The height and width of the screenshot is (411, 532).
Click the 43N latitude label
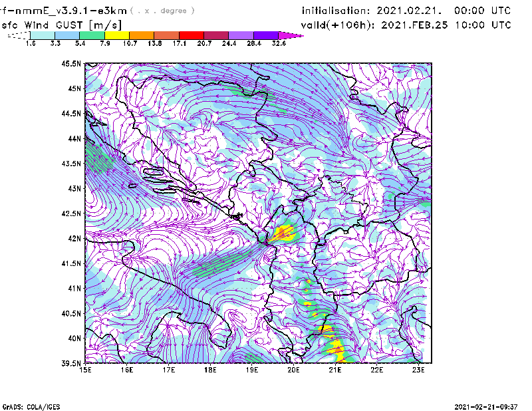pos(74,188)
